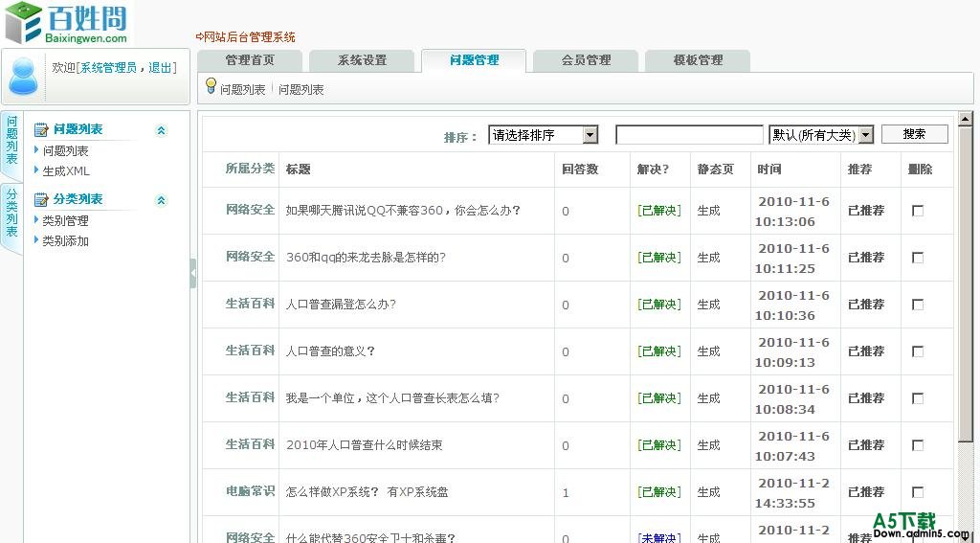
Task: Click 已推荐 for 怎么样做XP系统 row
Action: click(866, 492)
